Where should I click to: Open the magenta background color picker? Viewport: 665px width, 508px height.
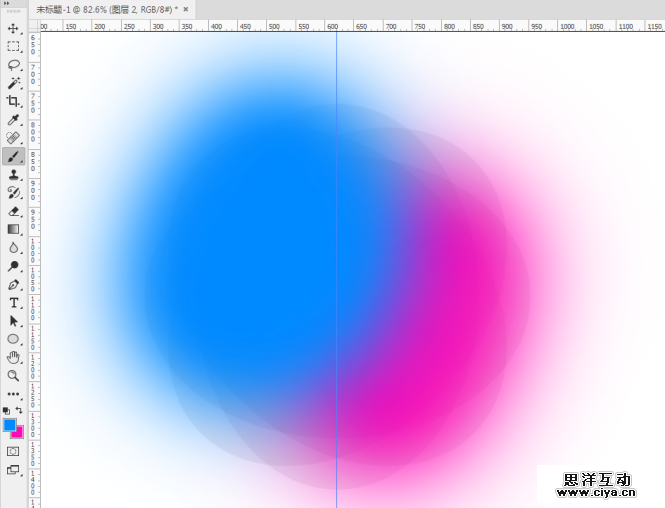pos(20,433)
